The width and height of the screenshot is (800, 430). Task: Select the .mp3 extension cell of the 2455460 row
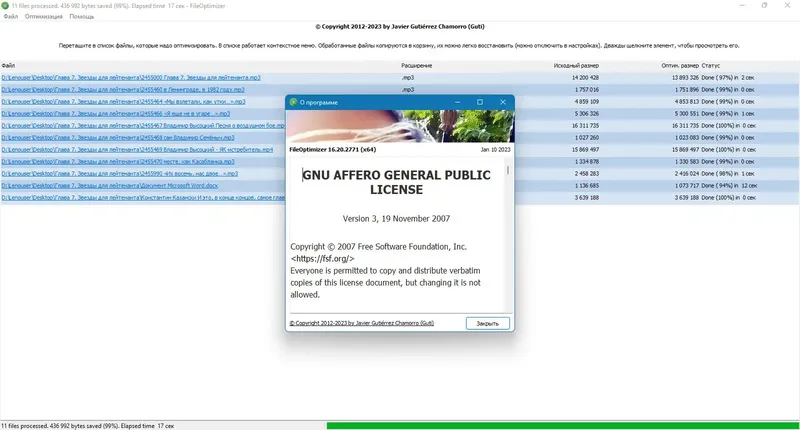tap(408, 89)
